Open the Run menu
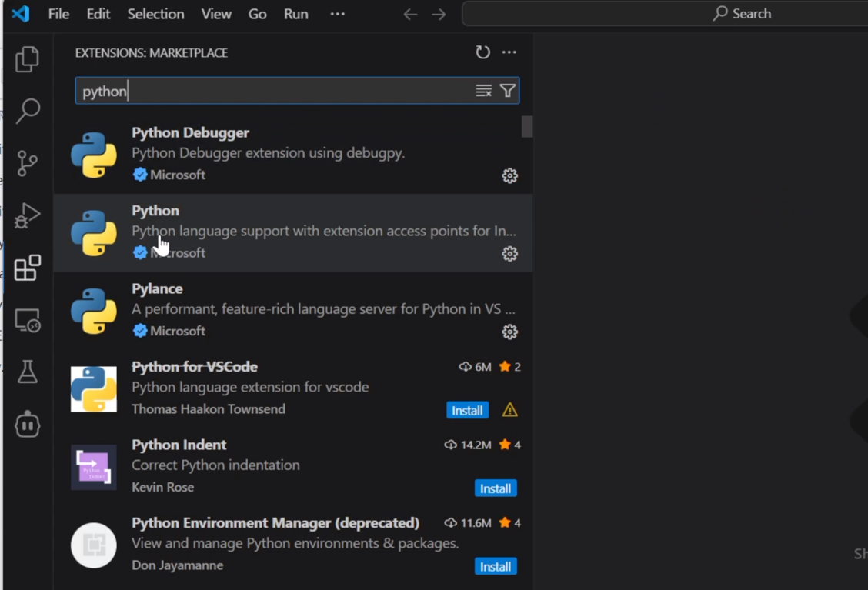The image size is (868, 590). pyautogui.click(x=295, y=14)
